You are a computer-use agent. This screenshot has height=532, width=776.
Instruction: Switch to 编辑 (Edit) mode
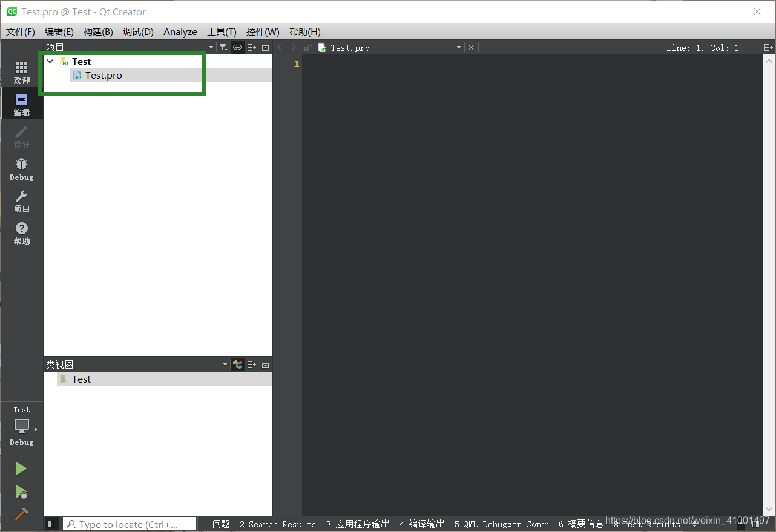click(22, 103)
